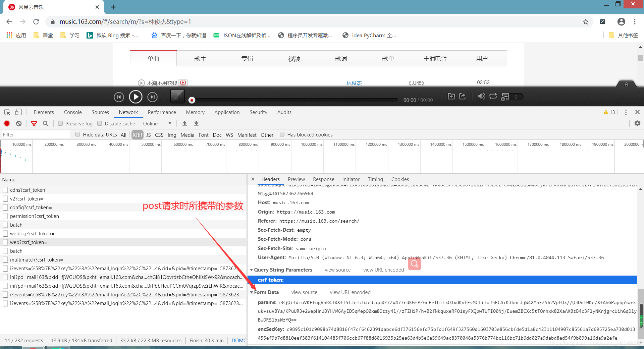
Task: Click the page vertical scrollbar thumb
Action: [640, 58]
